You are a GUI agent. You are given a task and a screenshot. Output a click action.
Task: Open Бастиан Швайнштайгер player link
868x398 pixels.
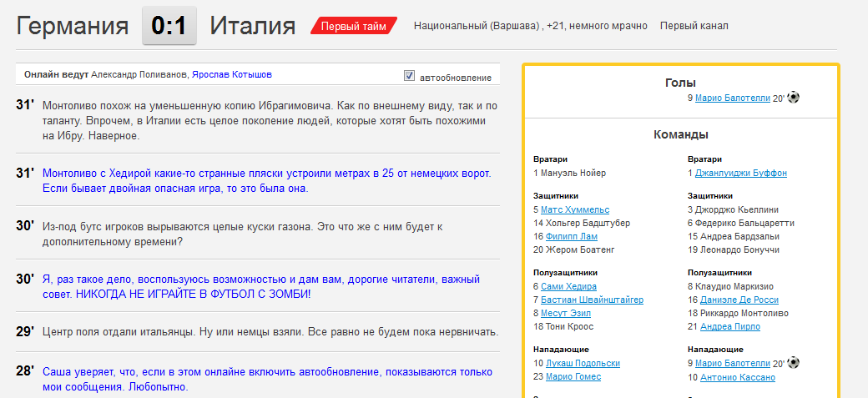[x=592, y=300]
